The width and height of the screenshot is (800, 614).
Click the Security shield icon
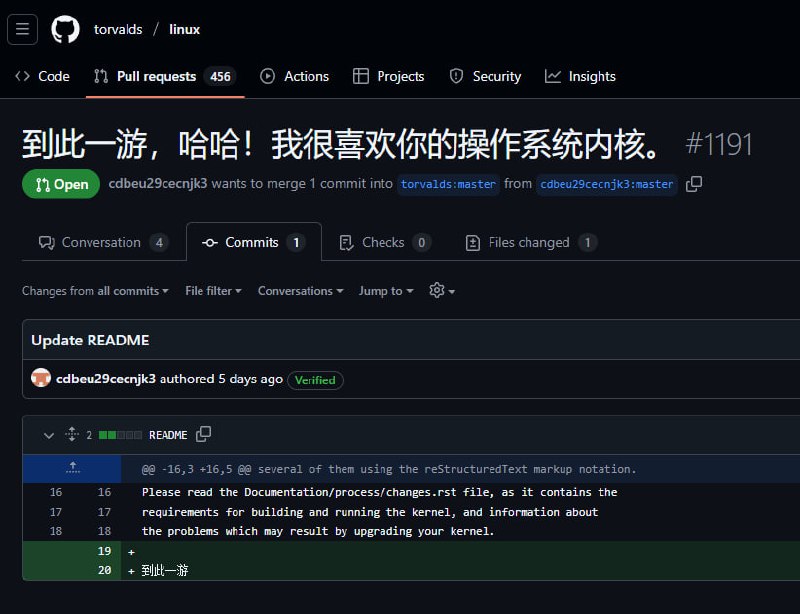click(x=456, y=76)
